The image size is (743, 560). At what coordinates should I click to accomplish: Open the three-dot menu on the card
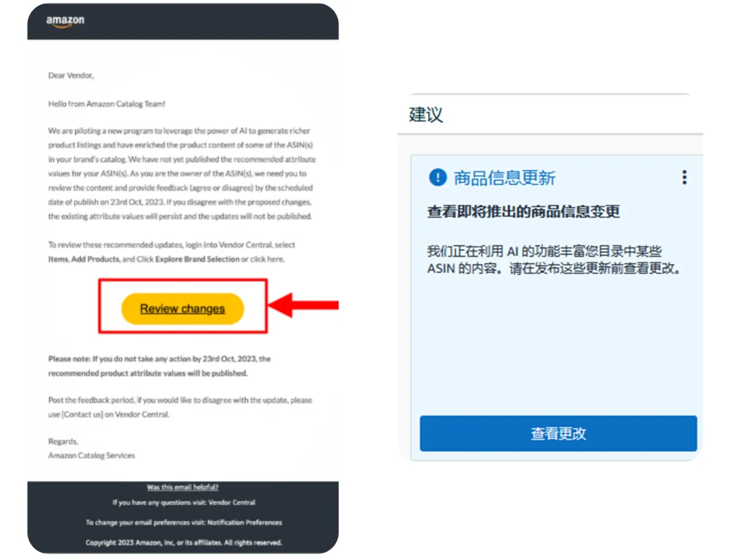(685, 177)
